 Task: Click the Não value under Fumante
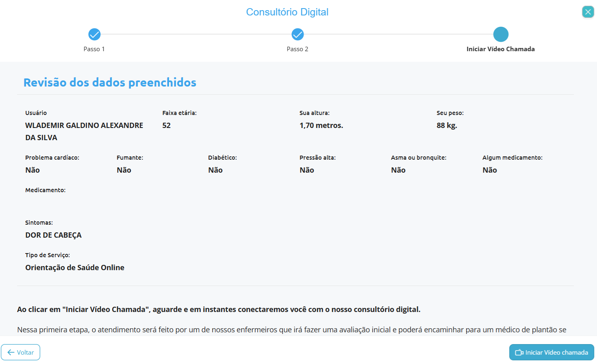[x=124, y=170]
